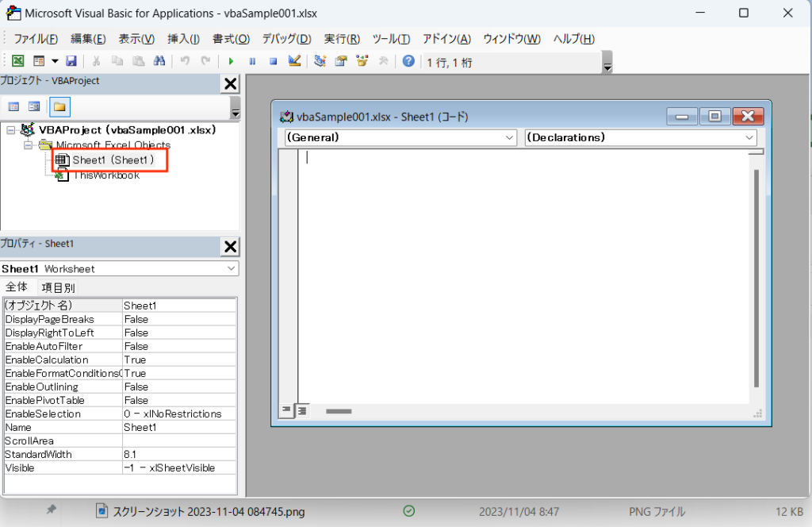Image resolution: width=812 pixels, height=527 pixels.
Task: Open the 挿入(I) menu
Action: pyautogui.click(x=184, y=39)
